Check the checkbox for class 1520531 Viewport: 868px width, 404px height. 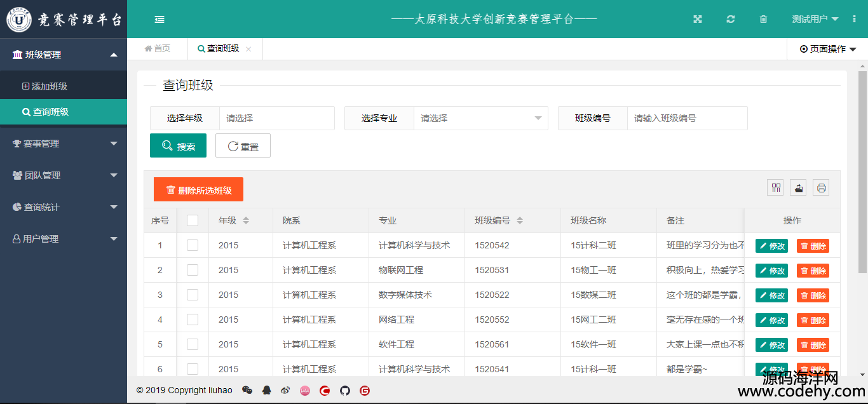[x=193, y=270]
